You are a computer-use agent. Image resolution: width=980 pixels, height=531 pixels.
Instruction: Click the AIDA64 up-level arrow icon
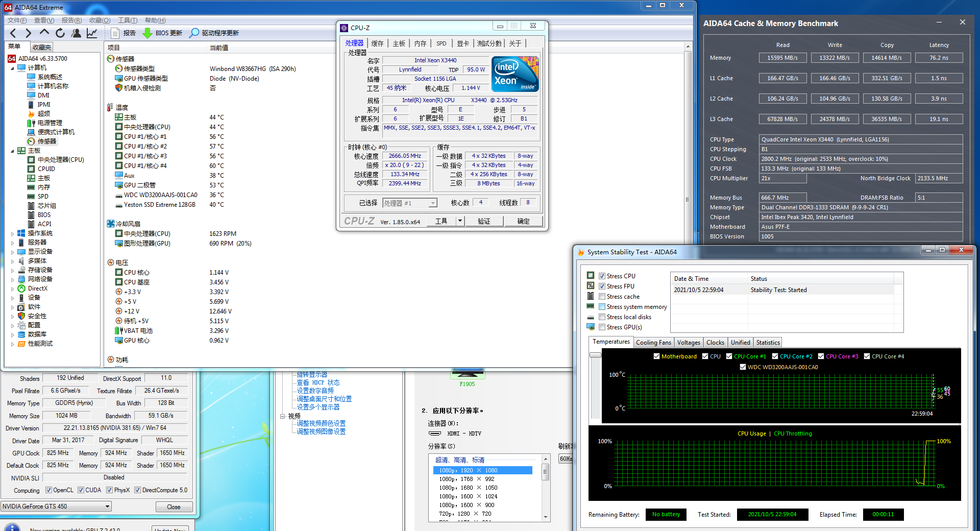pyautogui.click(x=44, y=33)
